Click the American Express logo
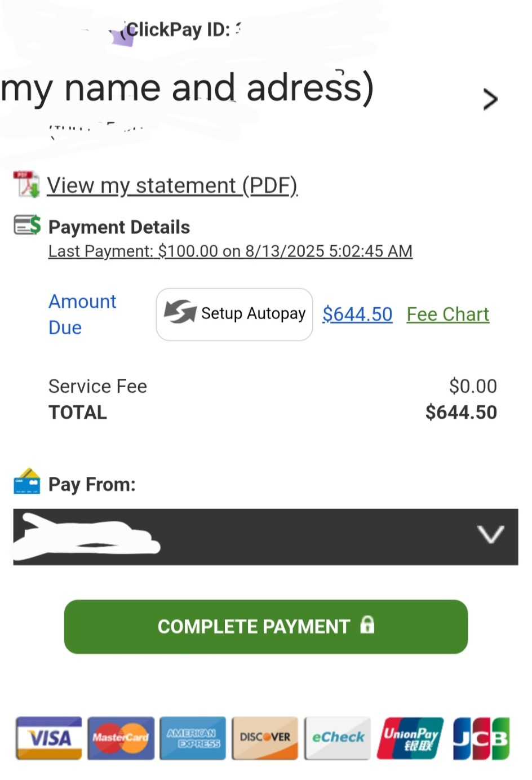532x780 pixels. pos(193,738)
